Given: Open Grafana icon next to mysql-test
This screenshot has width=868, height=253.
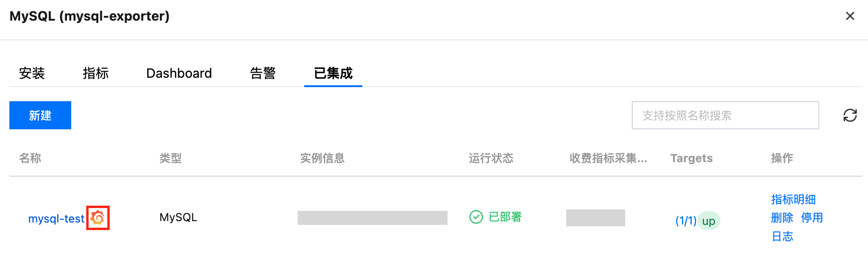Looking at the screenshot, I should tap(98, 218).
